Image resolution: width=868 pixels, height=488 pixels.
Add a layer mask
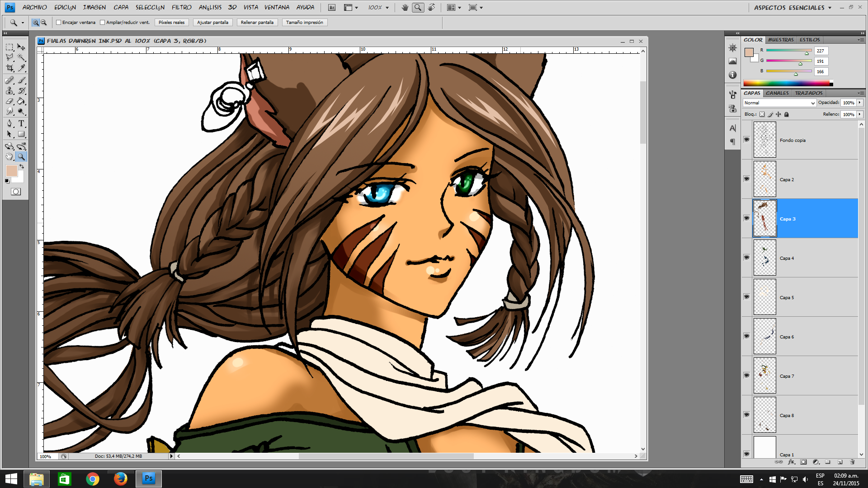(x=803, y=462)
